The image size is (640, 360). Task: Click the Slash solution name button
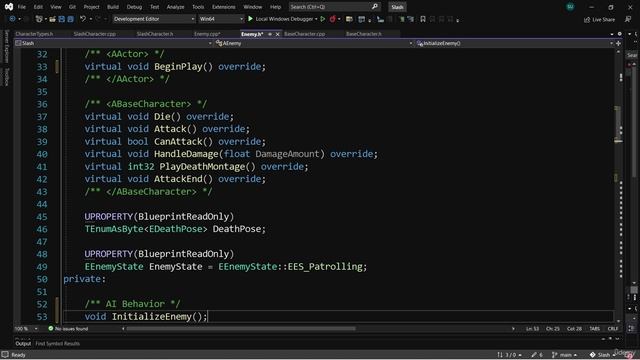[x=397, y=7]
